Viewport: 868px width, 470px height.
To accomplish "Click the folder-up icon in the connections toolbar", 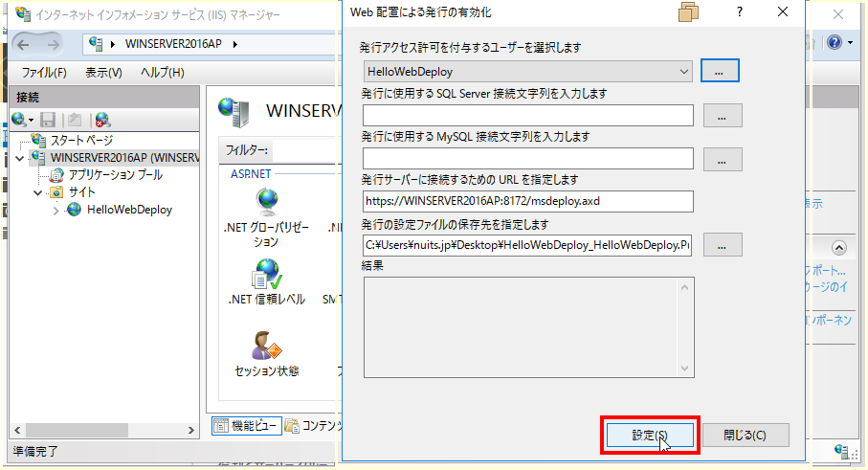I will coord(76,120).
